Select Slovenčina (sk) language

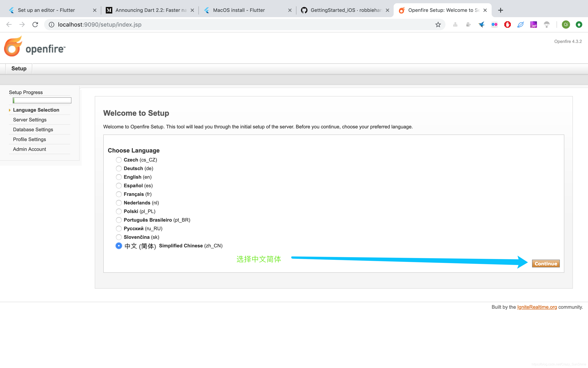pos(119,237)
